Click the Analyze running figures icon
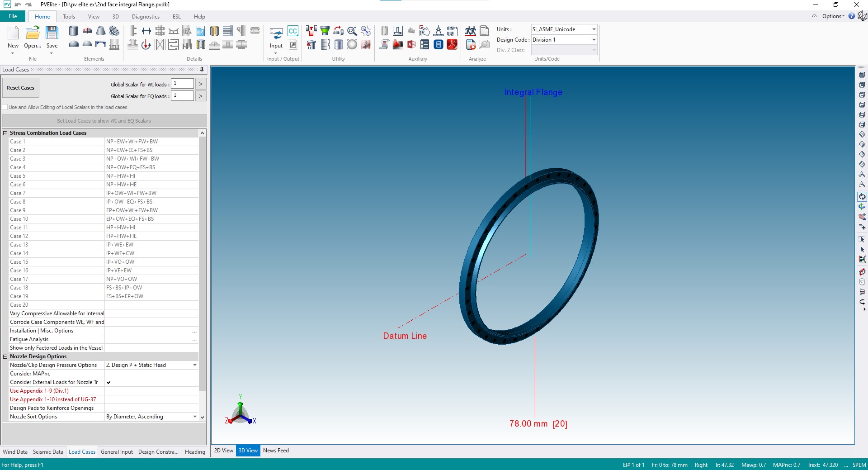Screen dimensions: 868x470 (x=470, y=31)
